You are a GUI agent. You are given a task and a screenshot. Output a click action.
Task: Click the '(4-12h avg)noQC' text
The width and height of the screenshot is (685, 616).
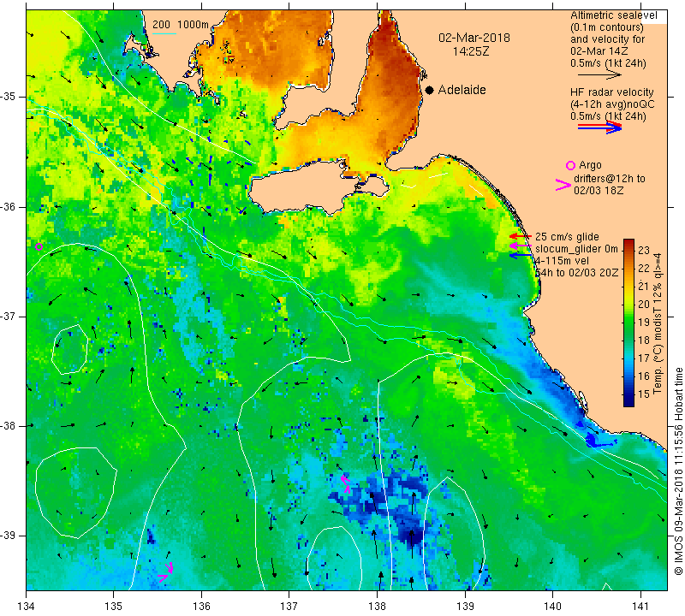point(612,104)
